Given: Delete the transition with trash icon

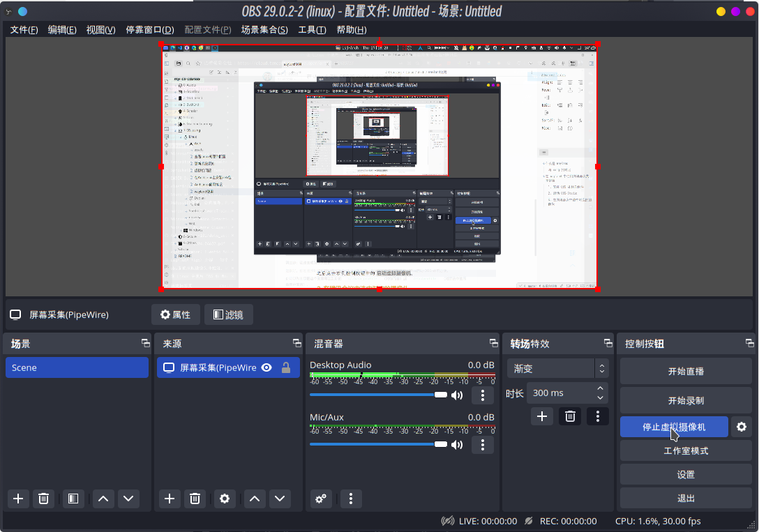Looking at the screenshot, I should [x=570, y=416].
